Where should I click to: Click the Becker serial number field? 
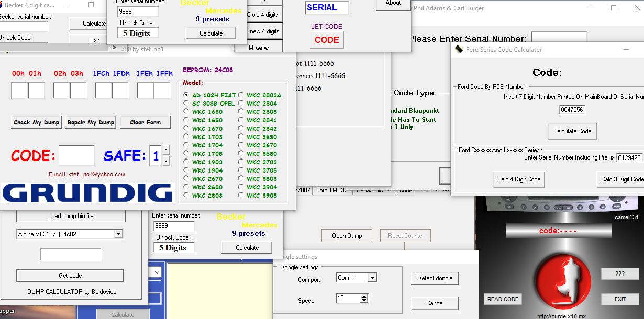coord(24,26)
